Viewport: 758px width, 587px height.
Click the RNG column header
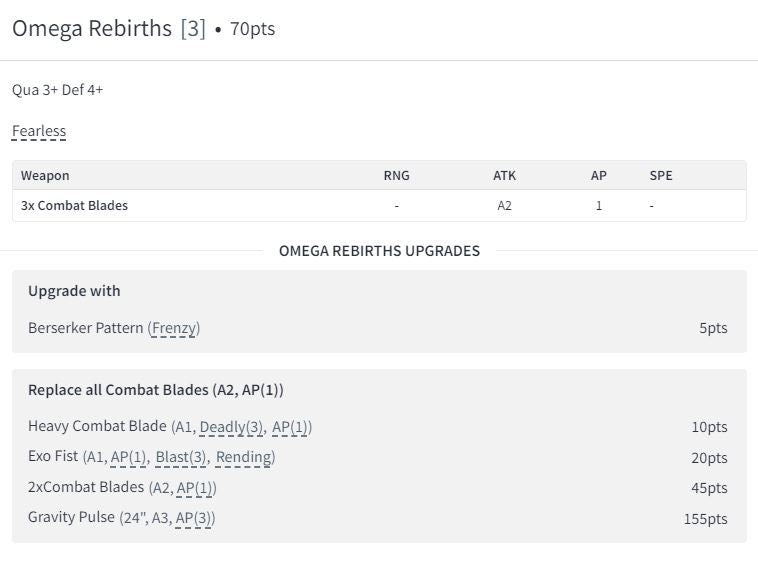pos(396,175)
